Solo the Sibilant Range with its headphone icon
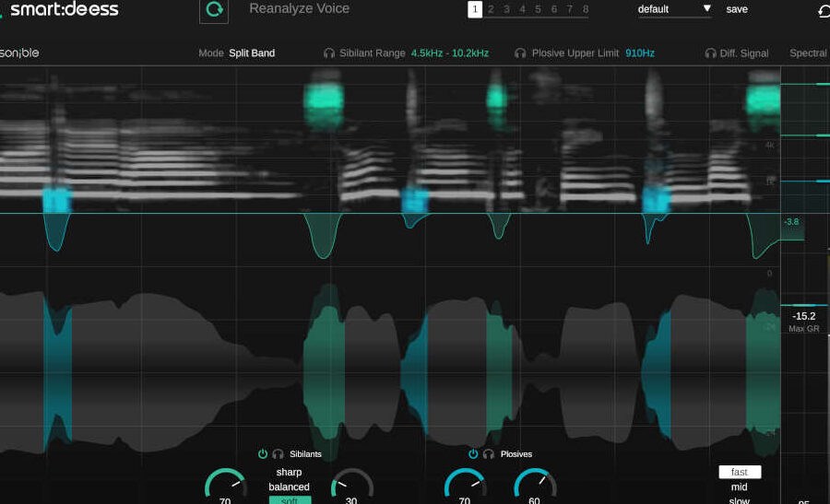Screen dimensions: 830x504 [x=328, y=53]
